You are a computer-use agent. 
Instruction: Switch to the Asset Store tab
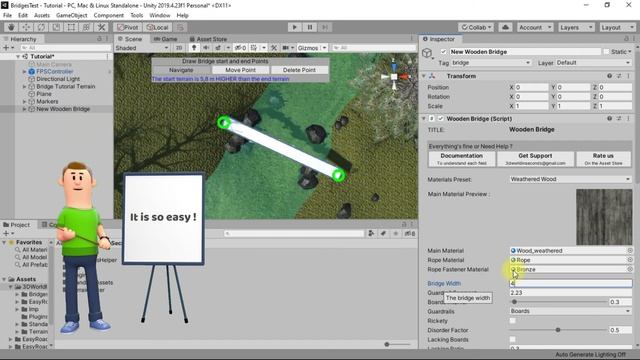coord(208,39)
